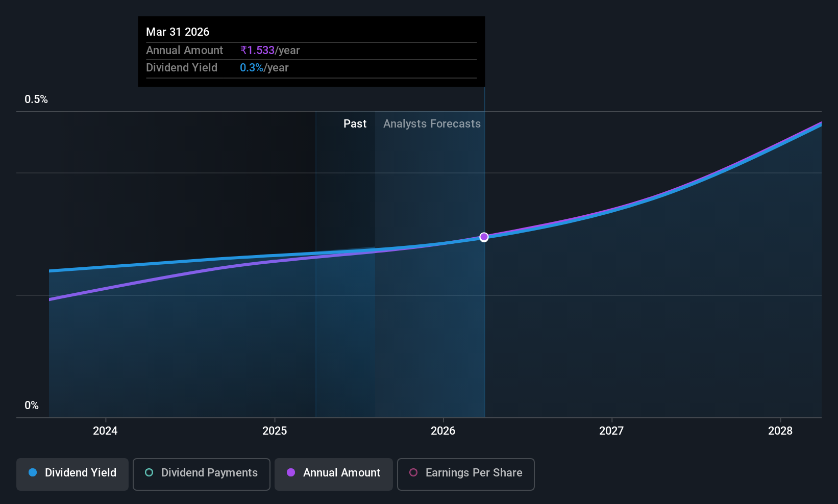Screen dimensions: 838x504
Task: Click the teal Dividend Payments circle icon
Action: click(149, 472)
